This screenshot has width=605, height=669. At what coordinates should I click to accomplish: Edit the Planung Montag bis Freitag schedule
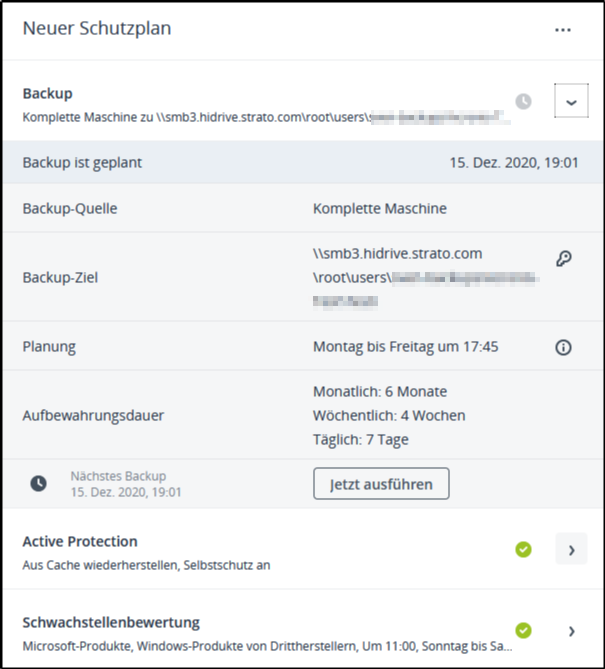pos(405,347)
